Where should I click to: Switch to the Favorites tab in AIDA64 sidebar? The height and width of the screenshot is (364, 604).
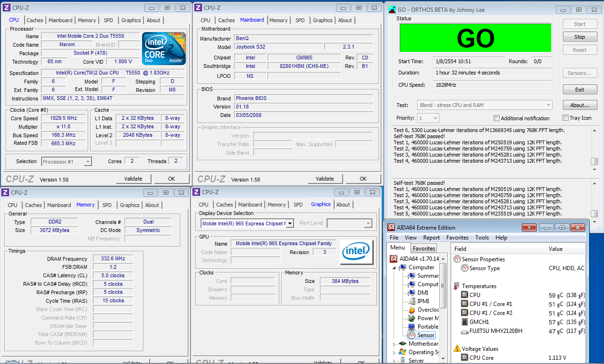pos(424,248)
